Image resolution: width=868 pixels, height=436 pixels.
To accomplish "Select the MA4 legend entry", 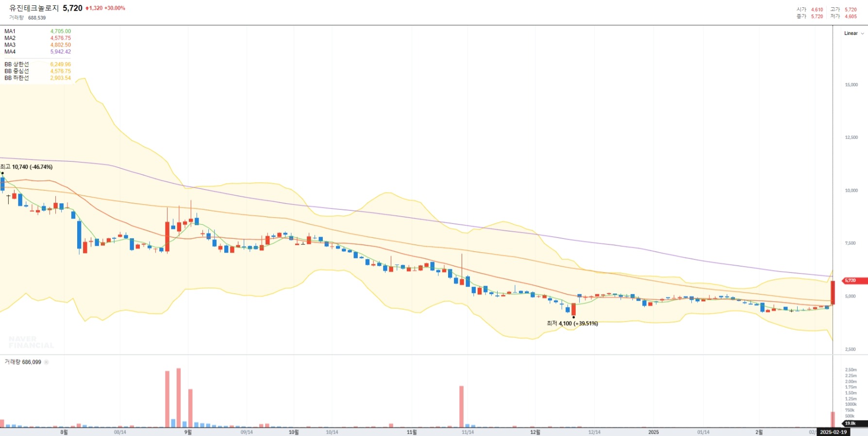I will pyautogui.click(x=10, y=51).
